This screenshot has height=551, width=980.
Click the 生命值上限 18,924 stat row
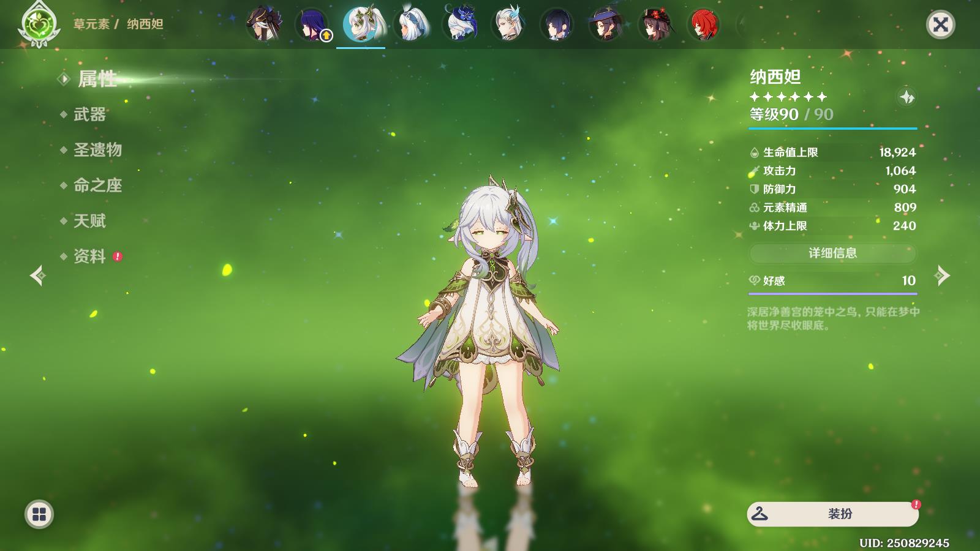click(832, 152)
